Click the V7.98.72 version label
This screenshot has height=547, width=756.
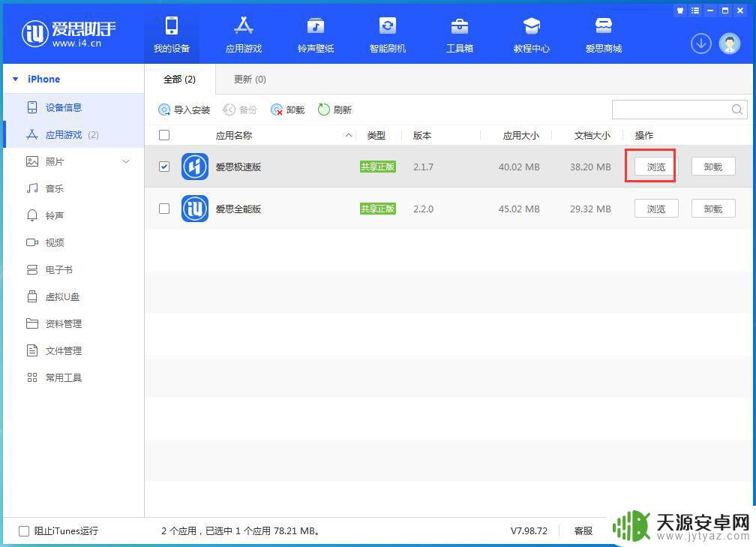[529, 531]
